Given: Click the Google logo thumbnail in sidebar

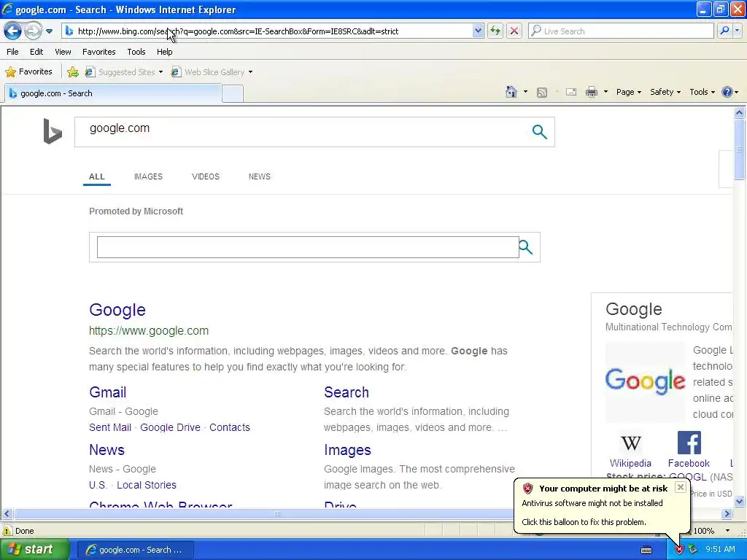Looking at the screenshot, I should point(646,382).
